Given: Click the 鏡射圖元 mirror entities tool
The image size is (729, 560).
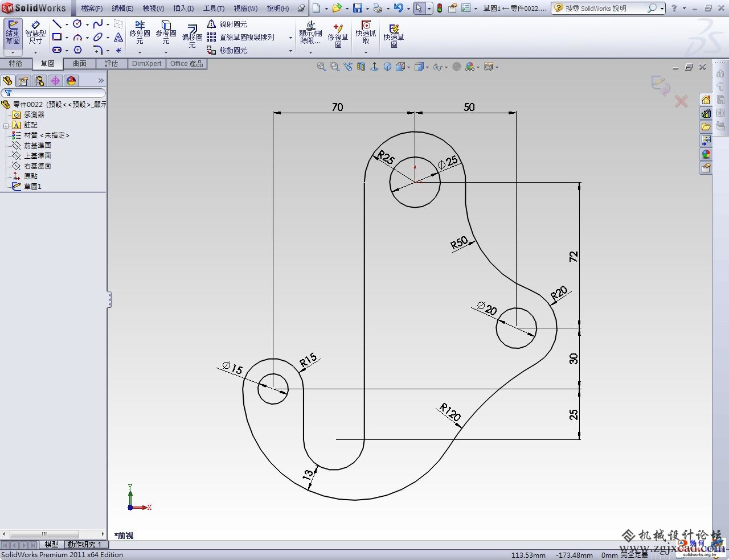Looking at the screenshot, I should click(227, 24).
